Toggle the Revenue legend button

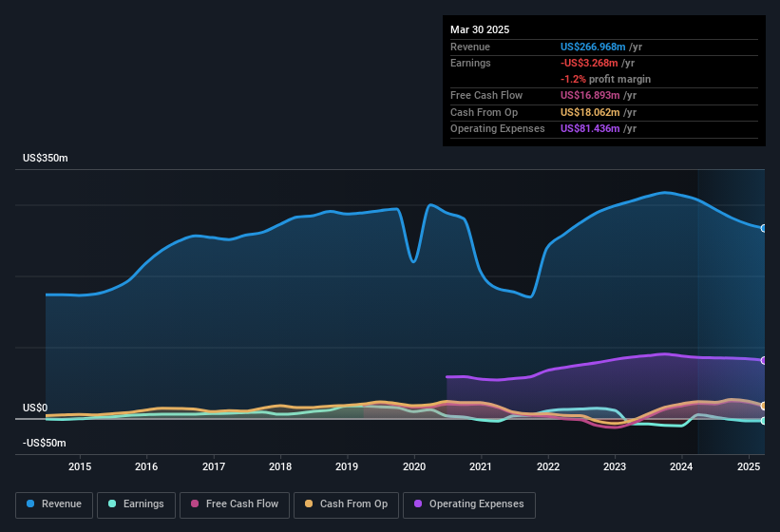[54, 504]
